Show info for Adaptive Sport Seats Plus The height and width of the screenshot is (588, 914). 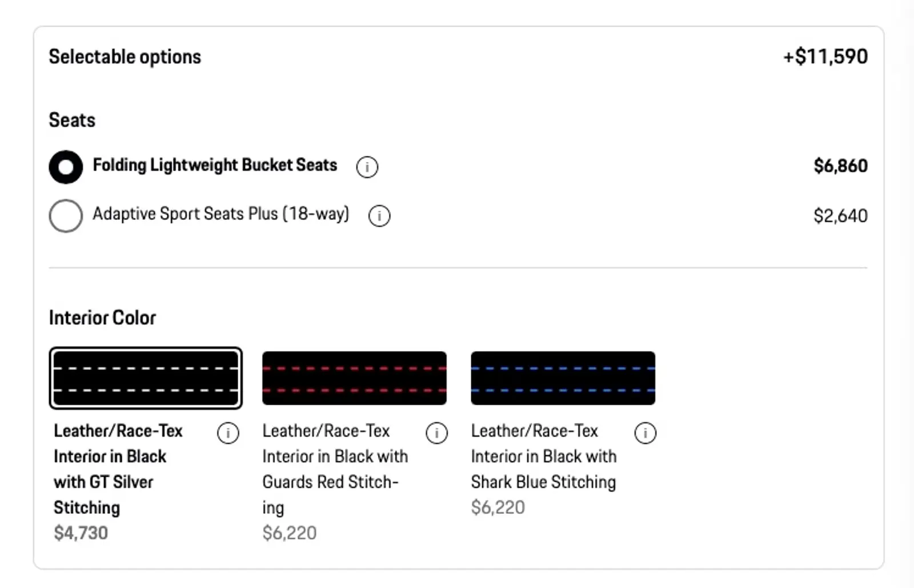tap(379, 216)
